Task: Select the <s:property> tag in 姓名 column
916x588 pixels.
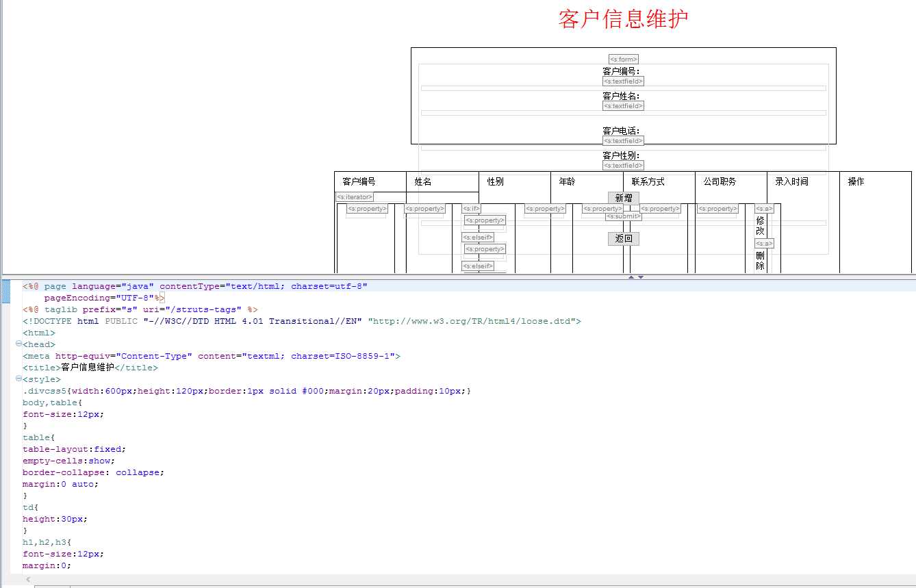Action: pyautogui.click(x=424, y=209)
